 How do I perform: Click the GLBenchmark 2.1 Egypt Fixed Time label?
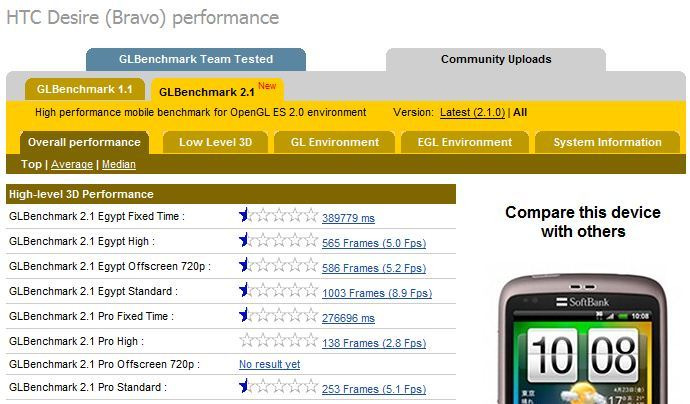97,217
